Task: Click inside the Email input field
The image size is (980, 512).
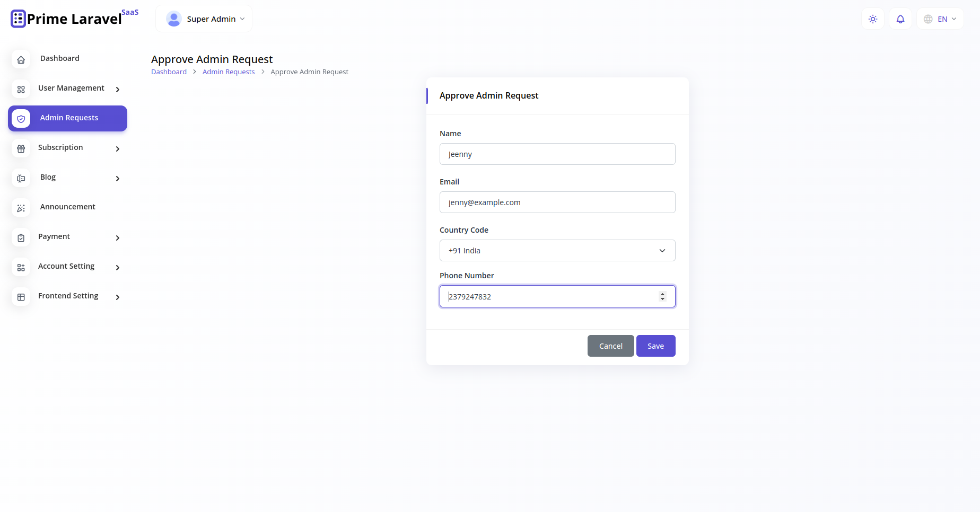Action: [x=557, y=202]
